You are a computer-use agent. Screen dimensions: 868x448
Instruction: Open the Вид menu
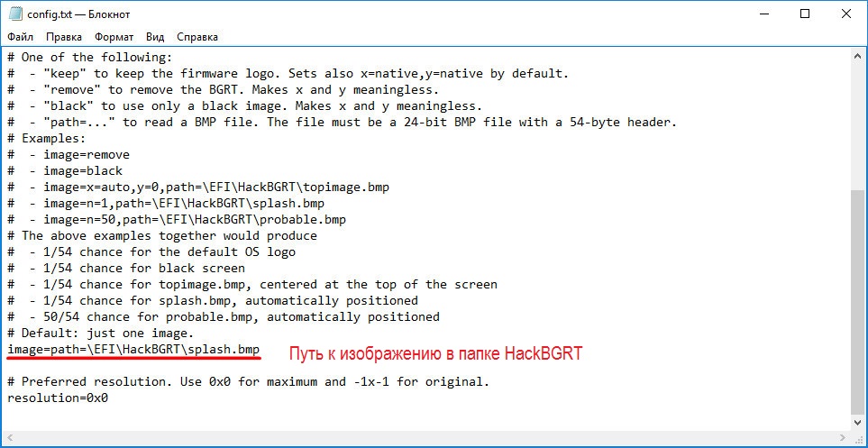coord(155,37)
